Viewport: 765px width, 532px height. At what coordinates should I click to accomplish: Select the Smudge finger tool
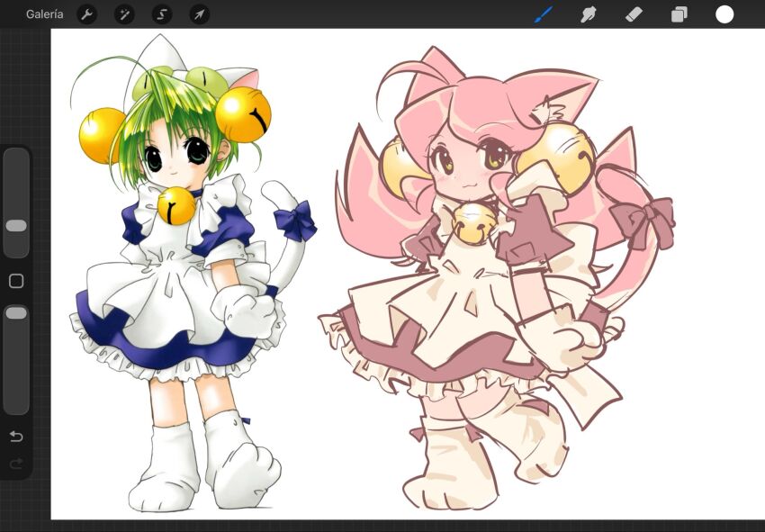point(589,14)
